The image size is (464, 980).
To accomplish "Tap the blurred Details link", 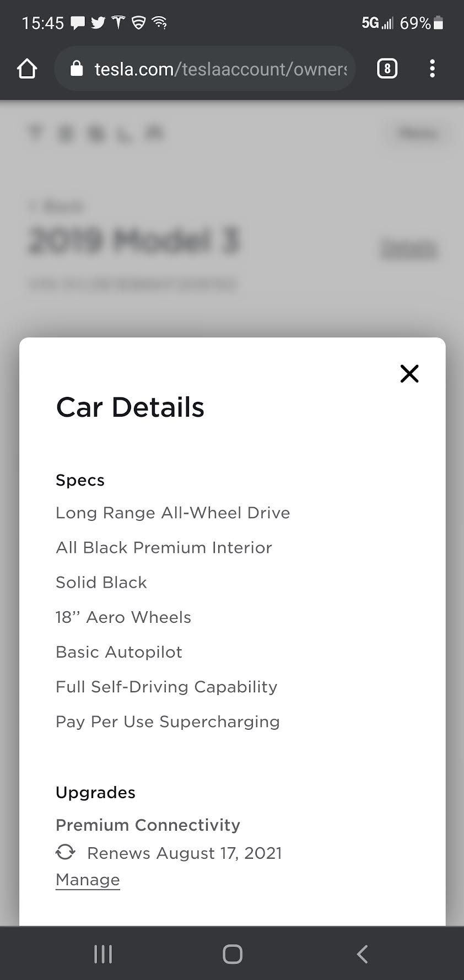I will [x=409, y=249].
